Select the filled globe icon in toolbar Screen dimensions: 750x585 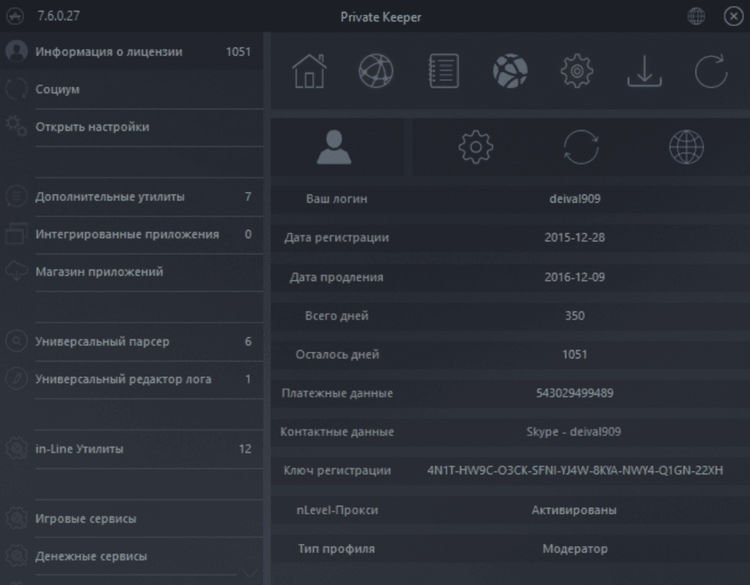(x=510, y=71)
